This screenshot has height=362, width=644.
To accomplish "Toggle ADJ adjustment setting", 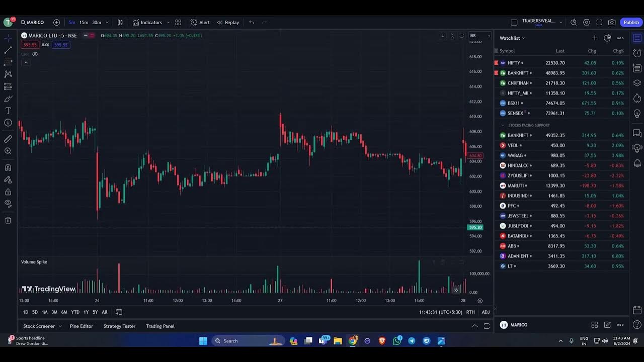I will [486, 312].
